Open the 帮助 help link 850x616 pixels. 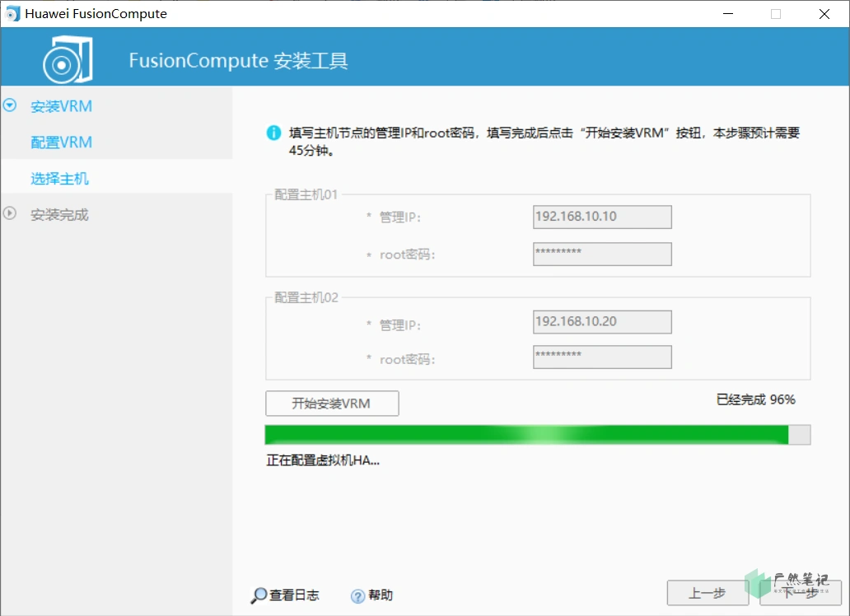click(381, 595)
